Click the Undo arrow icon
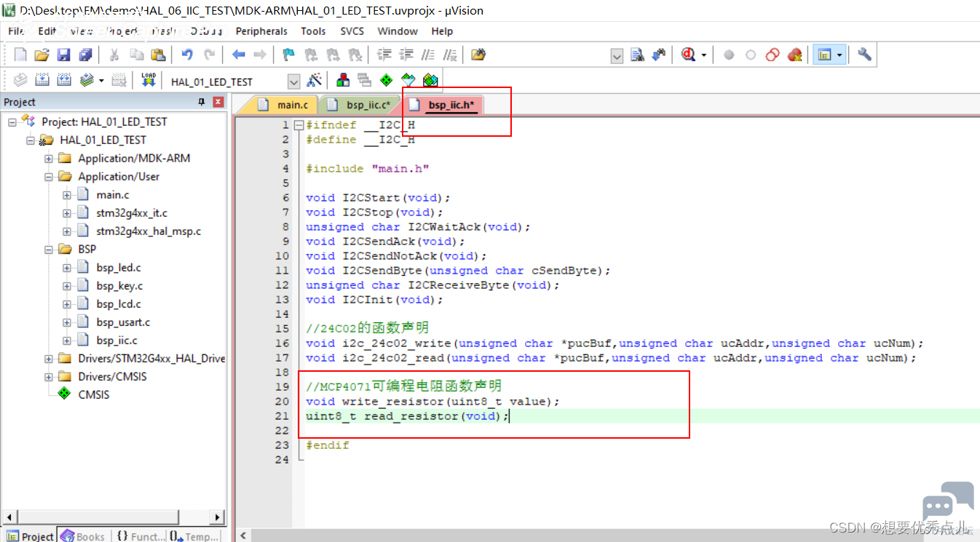The height and width of the screenshot is (542, 980). [x=187, y=55]
